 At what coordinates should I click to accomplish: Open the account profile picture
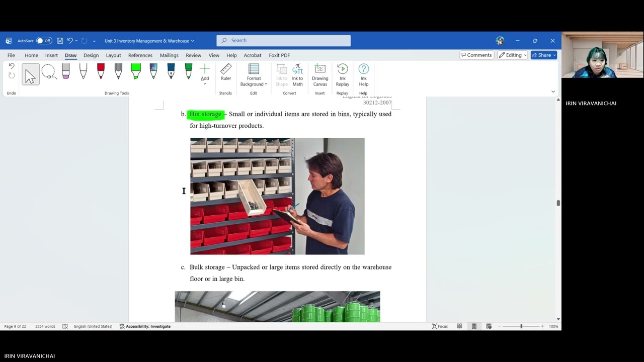500,41
